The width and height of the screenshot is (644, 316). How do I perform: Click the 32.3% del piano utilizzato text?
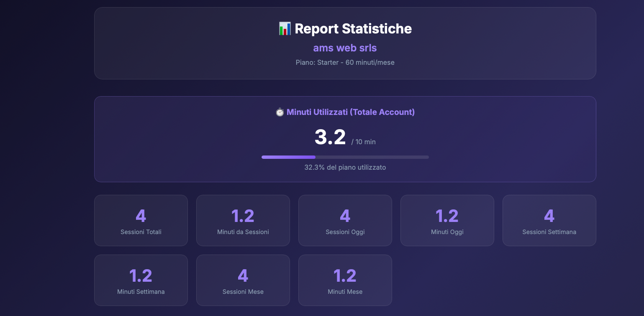[x=345, y=167]
